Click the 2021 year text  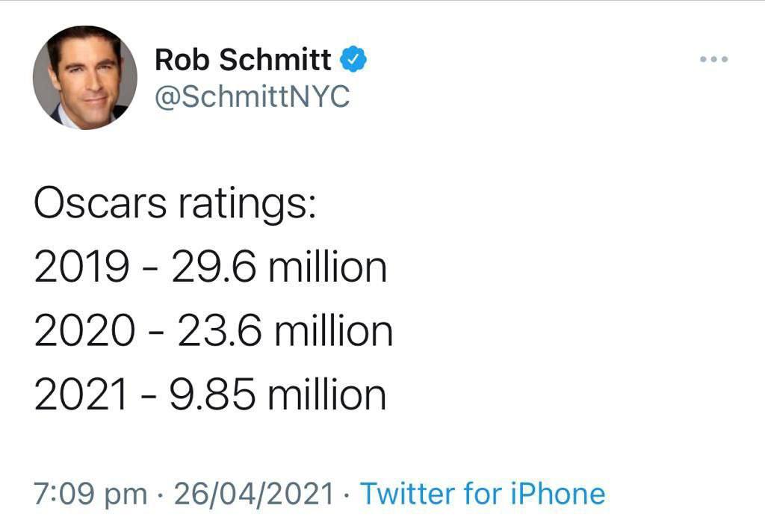point(81,396)
